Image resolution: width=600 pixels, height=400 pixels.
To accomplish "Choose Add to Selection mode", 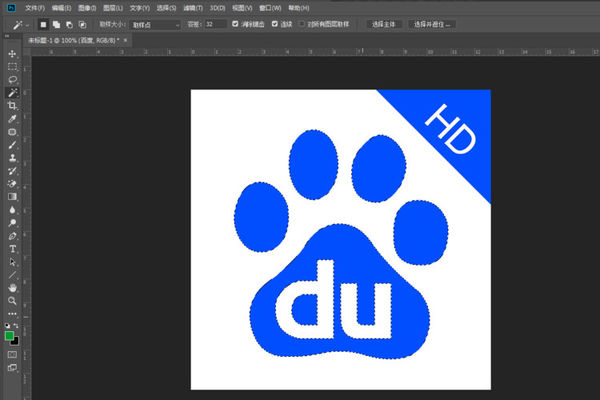I will pos(56,24).
